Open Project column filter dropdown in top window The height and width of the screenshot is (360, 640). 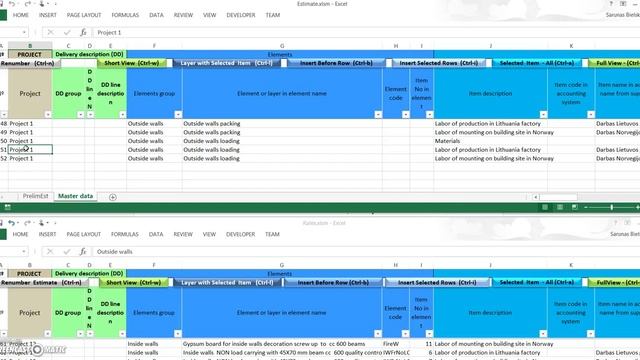[48, 115]
